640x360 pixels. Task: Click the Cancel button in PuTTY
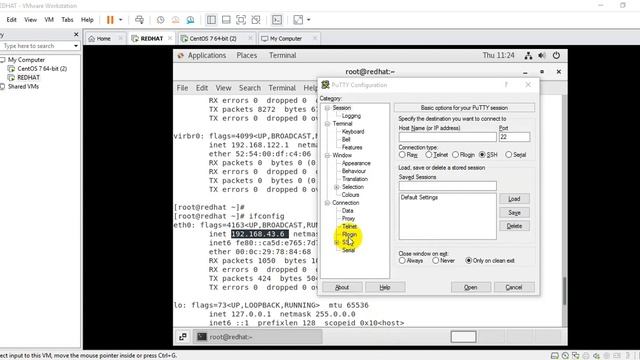[x=514, y=287]
